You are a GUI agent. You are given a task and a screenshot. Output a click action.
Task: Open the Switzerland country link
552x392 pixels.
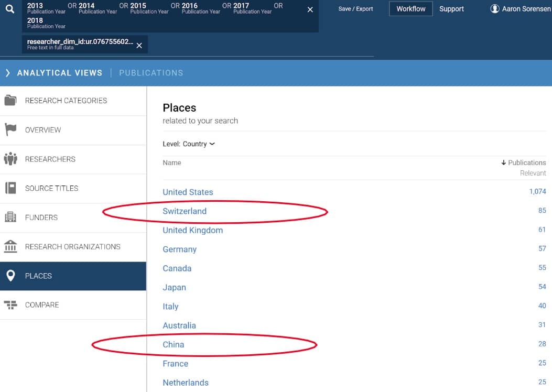(185, 211)
